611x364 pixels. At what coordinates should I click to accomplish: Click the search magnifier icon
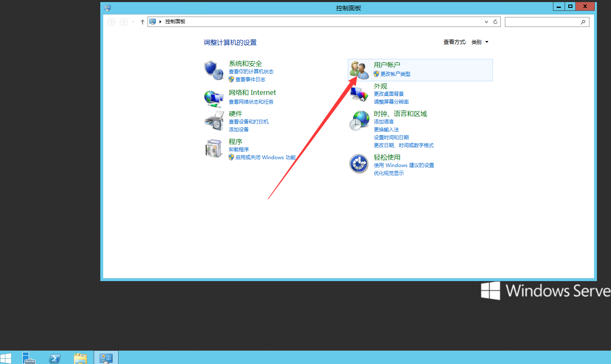point(583,22)
